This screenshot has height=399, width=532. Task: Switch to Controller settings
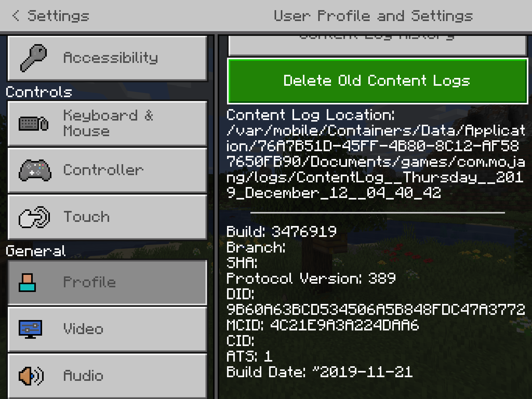(107, 170)
